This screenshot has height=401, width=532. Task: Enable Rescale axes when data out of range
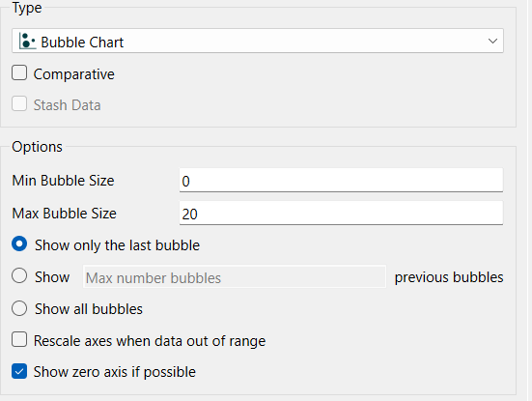(x=19, y=339)
